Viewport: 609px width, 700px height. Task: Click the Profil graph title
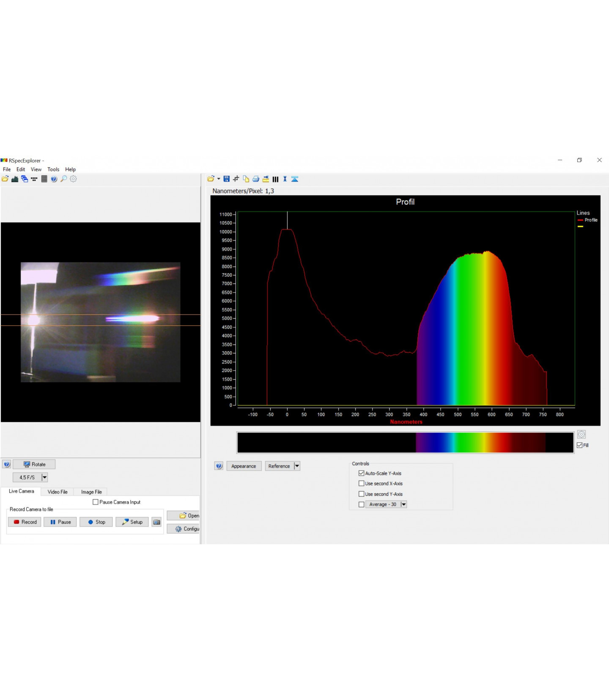tap(405, 202)
